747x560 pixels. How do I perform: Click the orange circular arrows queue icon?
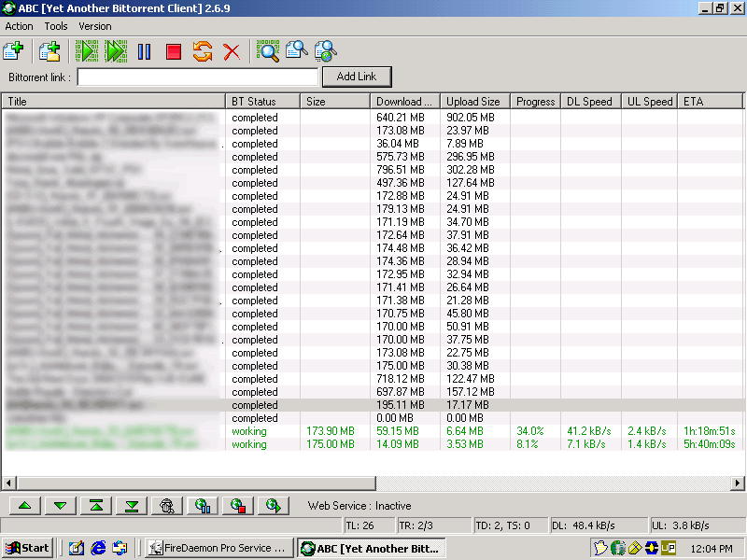pyautogui.click(x=203, y=51)
